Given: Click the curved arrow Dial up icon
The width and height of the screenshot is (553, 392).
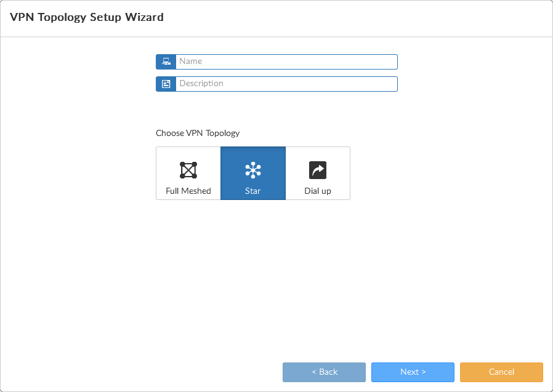Looking at the screenshot, I should pyautogui.click(x=318, y=168).
